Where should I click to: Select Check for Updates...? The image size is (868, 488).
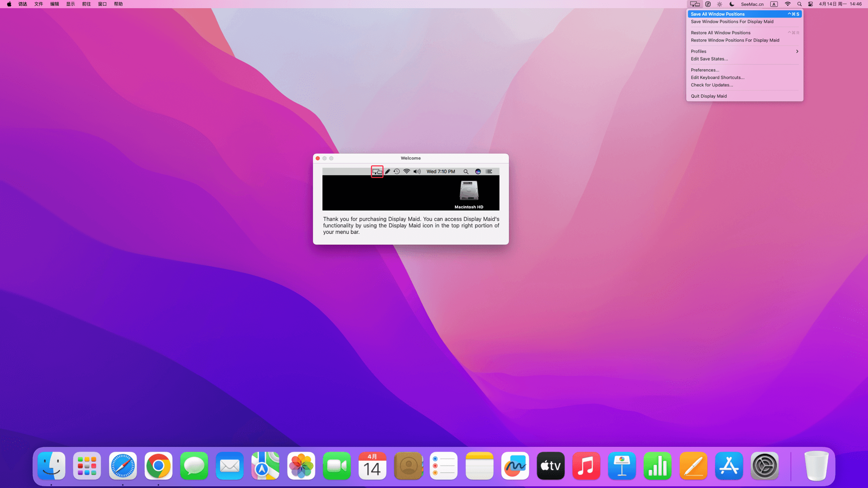click(x=712, y=85)
